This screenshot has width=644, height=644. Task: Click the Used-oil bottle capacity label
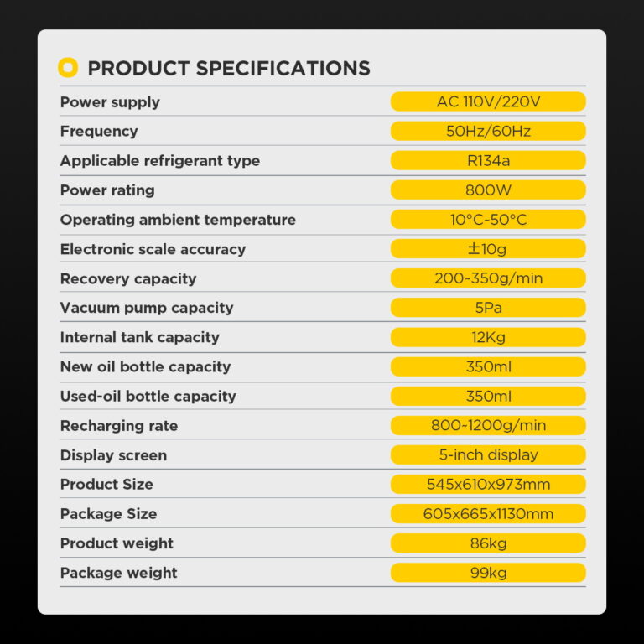(x=148, y=397)
